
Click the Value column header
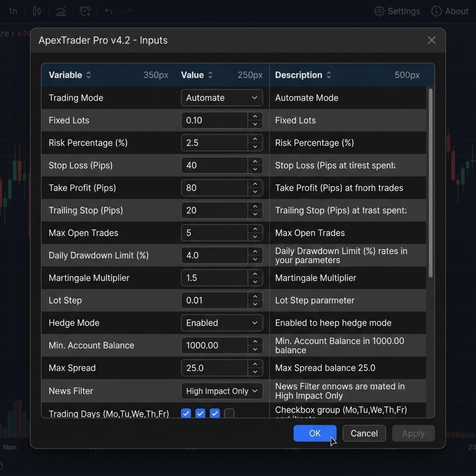click(192, 75)
